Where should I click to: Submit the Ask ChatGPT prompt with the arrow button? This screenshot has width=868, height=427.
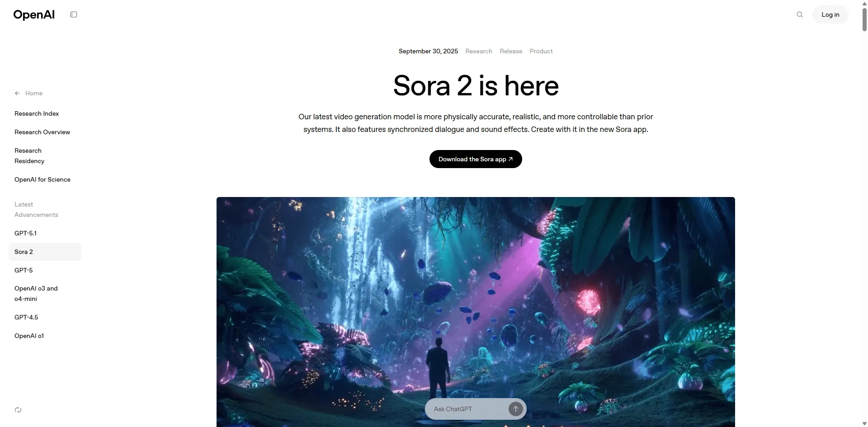(x=515, y=409)
